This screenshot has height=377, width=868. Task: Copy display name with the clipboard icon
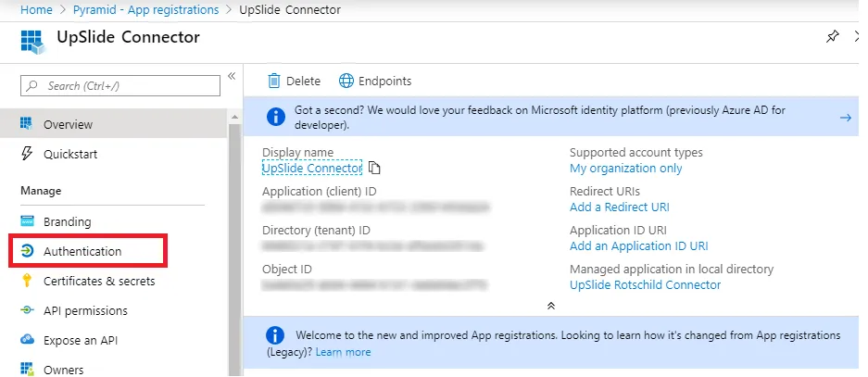375,168
